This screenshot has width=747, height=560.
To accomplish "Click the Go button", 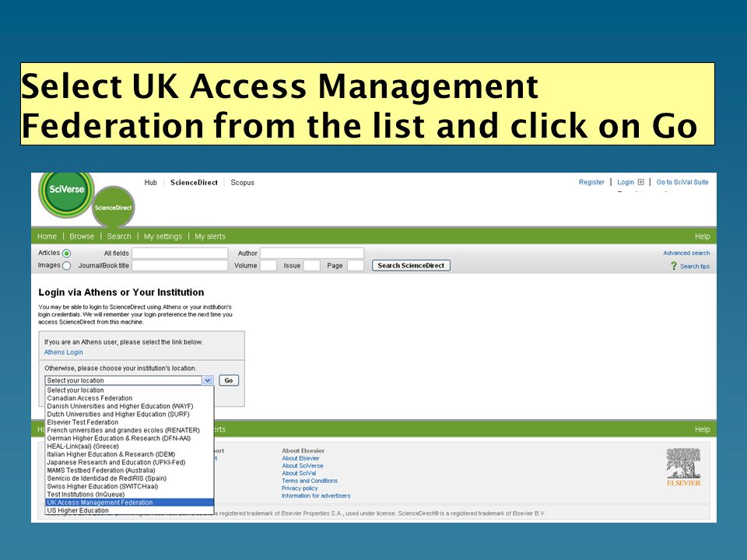I will point(229,380).
